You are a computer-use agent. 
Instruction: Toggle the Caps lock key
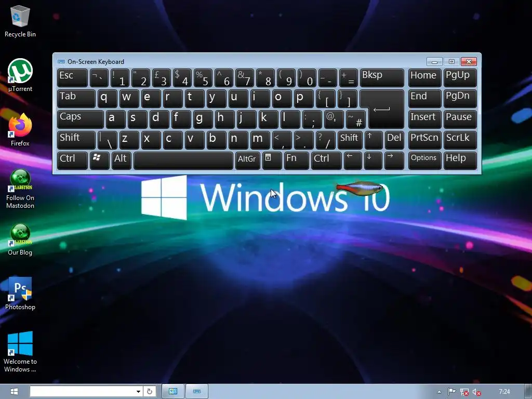click(81, 119)
